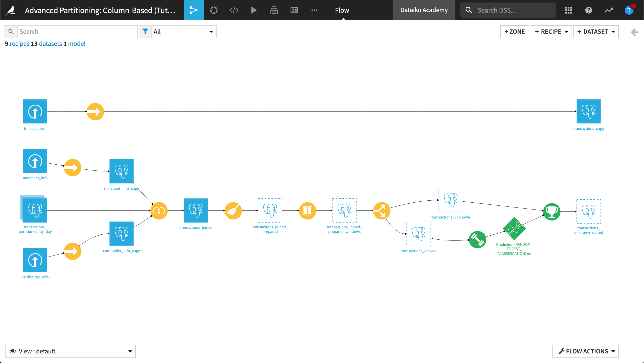The height and width of the screenshot is (363, 644).
Task: Open the help question mark icon
Action: [589, 10]
